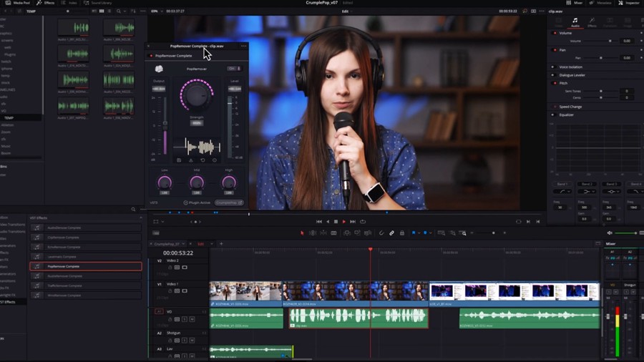Mute the VO audio track
Viewport: 644px width, 362px height.
pyautogui.click(x=192, y=319)
